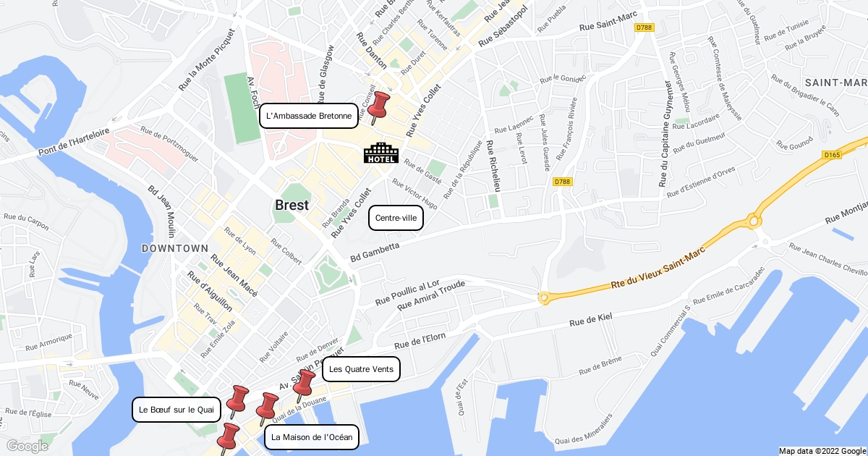Image resolution: width=868 pixels, height=456 pixels.
Task: Click the hotel icon on the map
Action: pyautogui.click(x=380, y=153)
